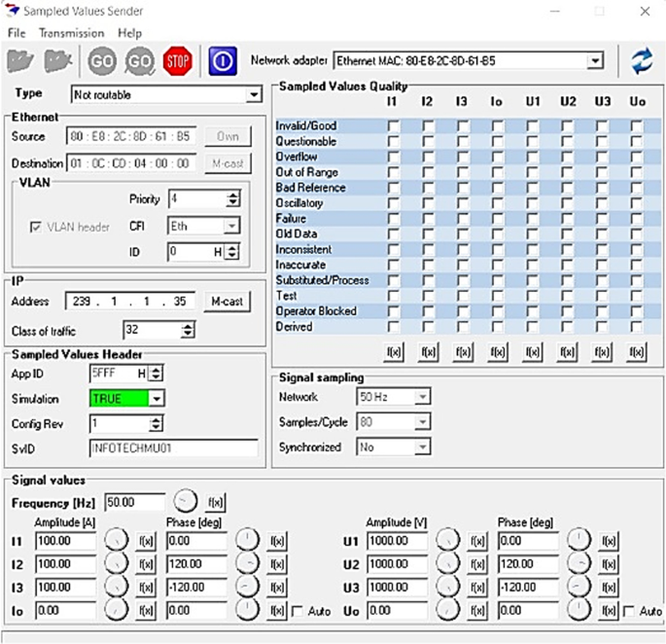
Task: Click f(x) button next to I1 amplitude
Action: click(x=146, y=541)
